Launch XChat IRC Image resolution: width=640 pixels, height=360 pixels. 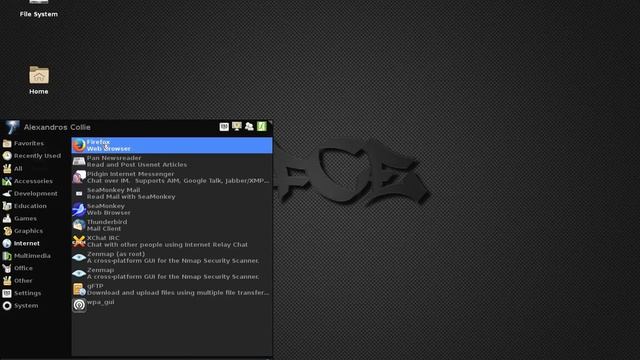coord(172,241)
